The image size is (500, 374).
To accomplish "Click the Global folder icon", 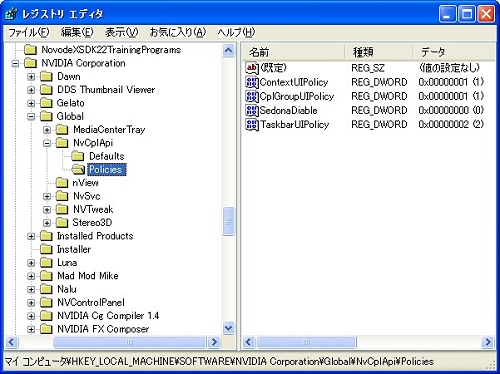I will pos(46,116).
